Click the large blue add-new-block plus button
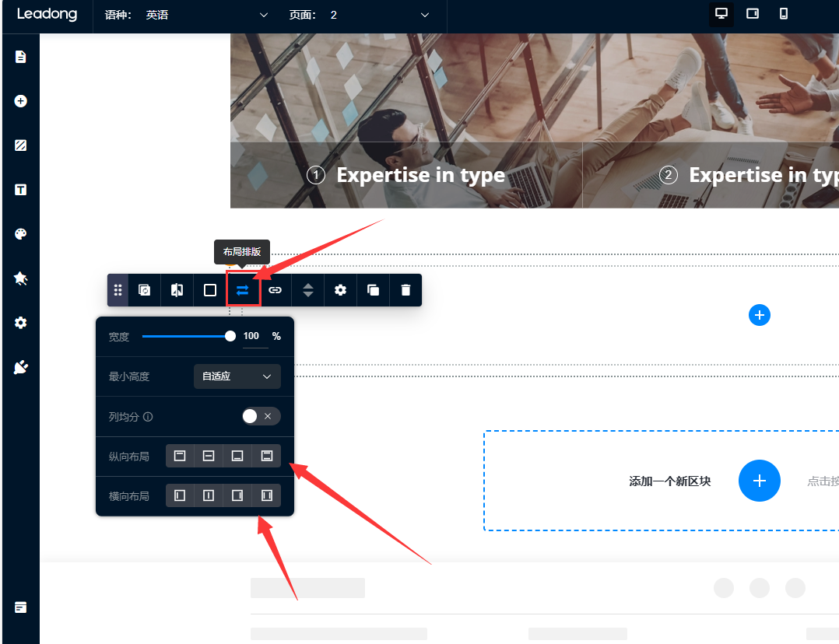 (x=759, y=481)
